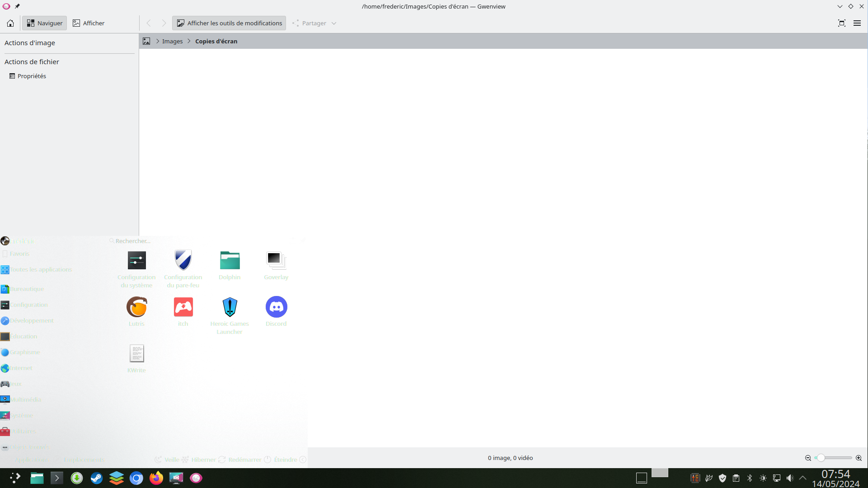This screenshot has width=868, height=488.
Task: Click the zoom out magnifier icon
Action: tap(808, 458)
